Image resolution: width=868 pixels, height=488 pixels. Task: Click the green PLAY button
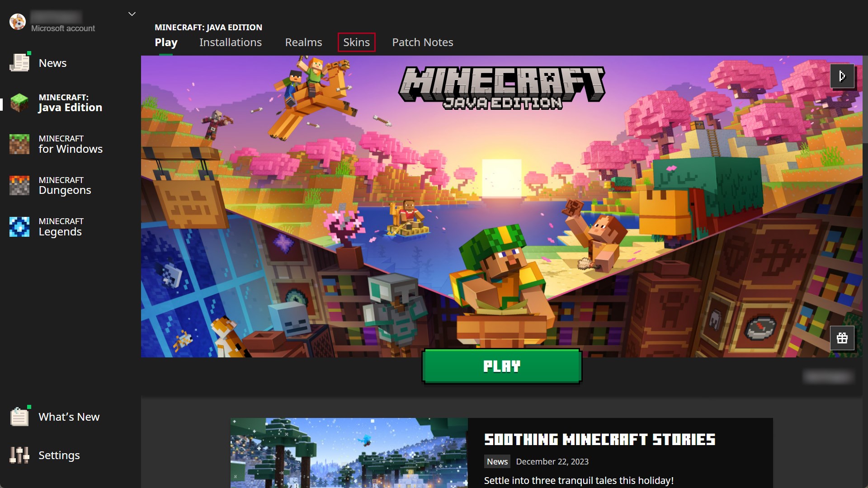pos(502,366)
